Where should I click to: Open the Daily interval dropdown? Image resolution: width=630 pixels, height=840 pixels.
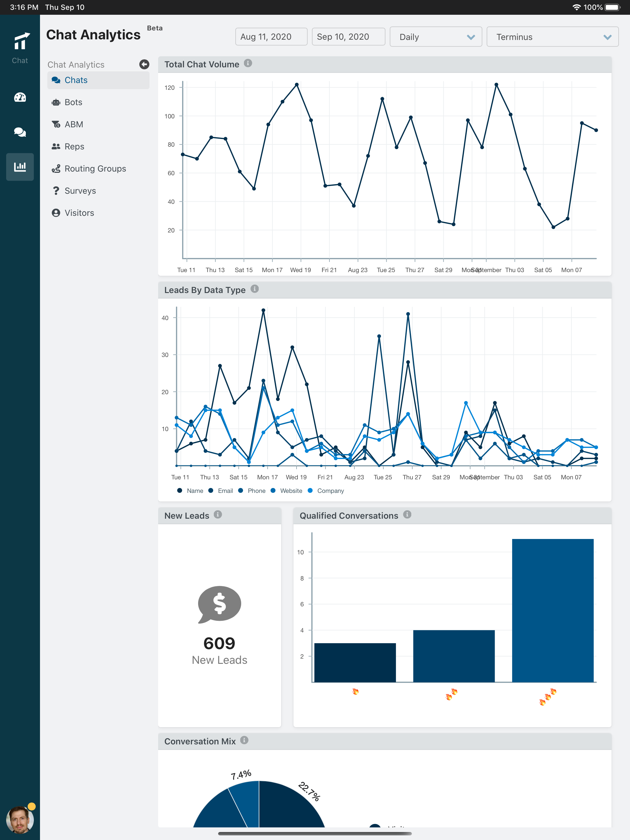(x=436, y=37)
